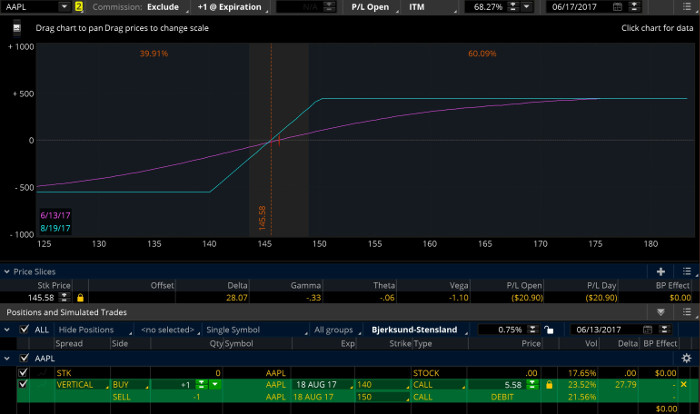The image size is (700, 414).
Task: Remove the vertical spread with yellow X
Action: point(684,384)
